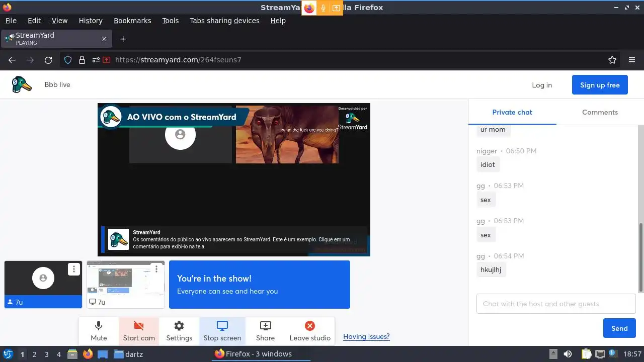Click the Bbb live broadcast title
Screen dimensions: 644x362
pyautogui.click(x=57, y=84)
